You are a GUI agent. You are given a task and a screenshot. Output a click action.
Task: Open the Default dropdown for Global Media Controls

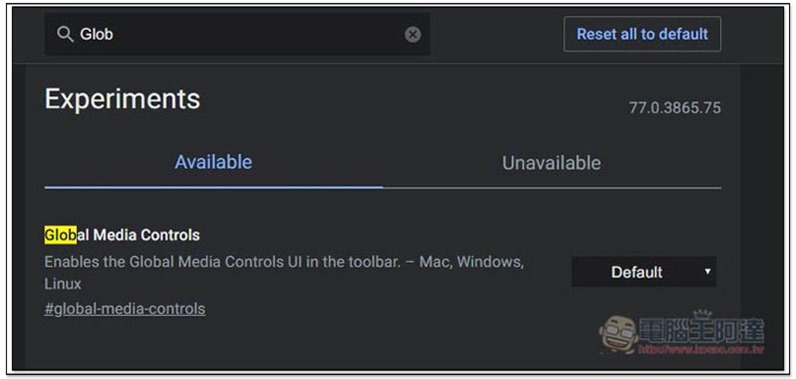coord(644,272)
